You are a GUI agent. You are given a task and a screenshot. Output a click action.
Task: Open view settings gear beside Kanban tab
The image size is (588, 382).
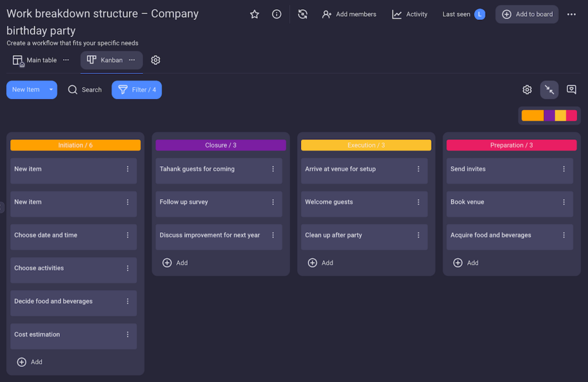156,60
